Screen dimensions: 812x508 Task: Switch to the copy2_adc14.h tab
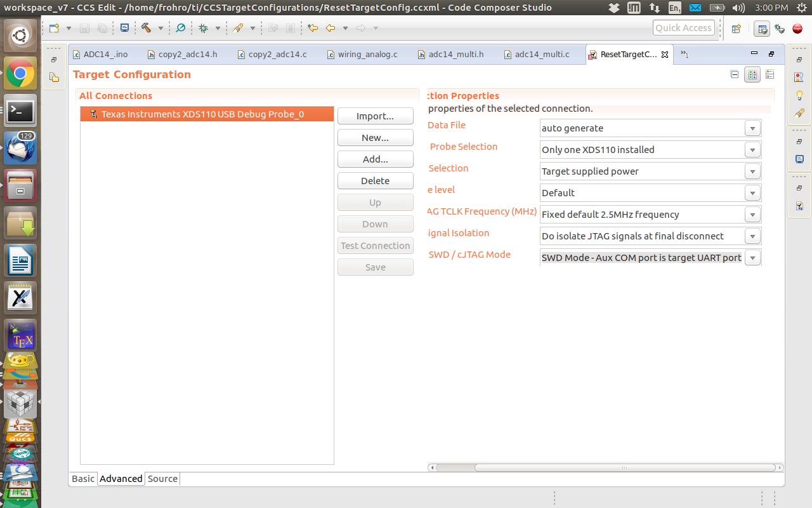(183, 54)
